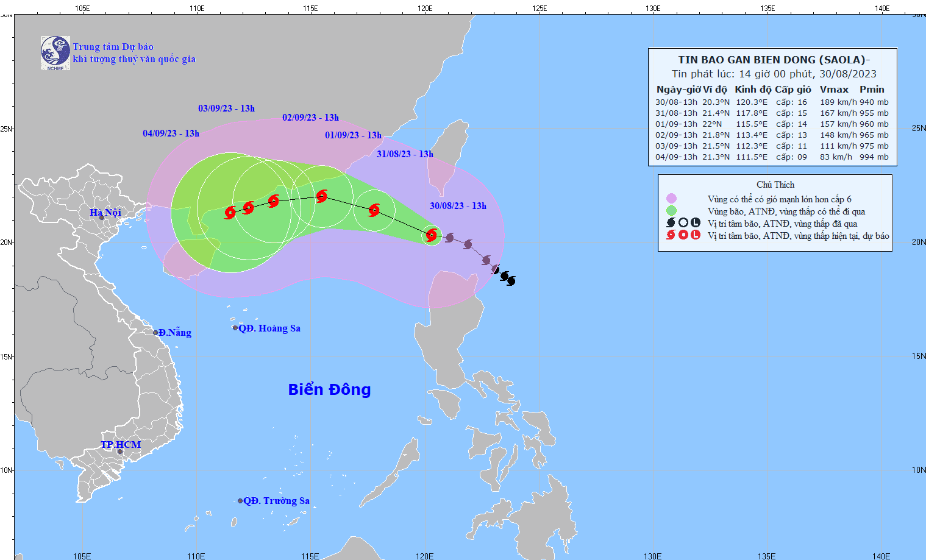The width and height of the screenshot is (926, 560).
Task: Click the 31/08/23 - 13h map label
Action: pos(405,154)
